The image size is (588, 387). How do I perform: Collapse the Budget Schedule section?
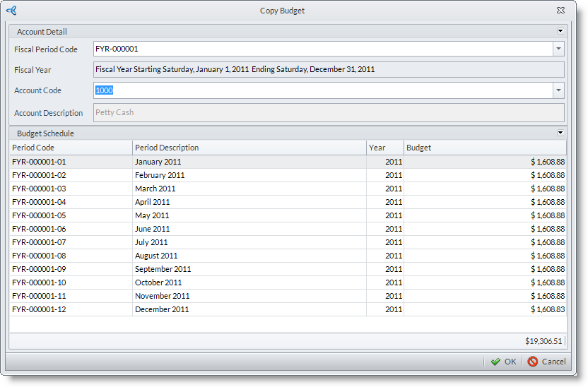pos(560,133)
